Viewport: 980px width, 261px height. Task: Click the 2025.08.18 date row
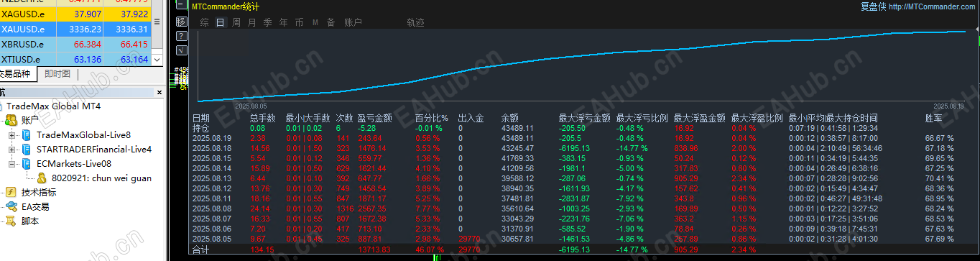pos(212,148)
